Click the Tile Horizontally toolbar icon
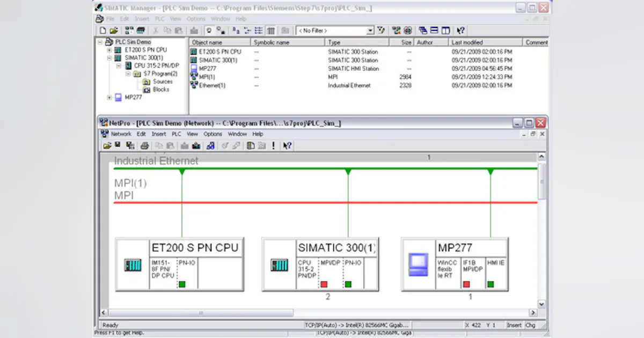This screenshot has width=644, height=338. [434, 31]
